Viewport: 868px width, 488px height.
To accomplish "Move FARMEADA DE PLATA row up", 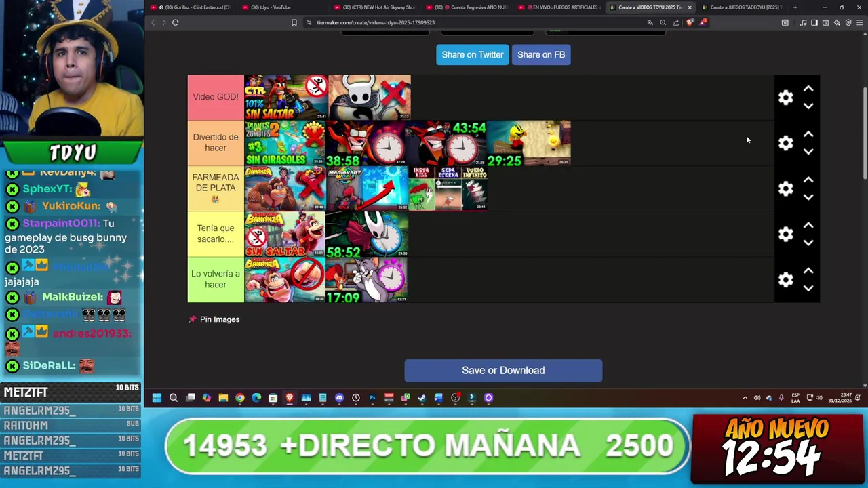I will [x=808, y=180].
